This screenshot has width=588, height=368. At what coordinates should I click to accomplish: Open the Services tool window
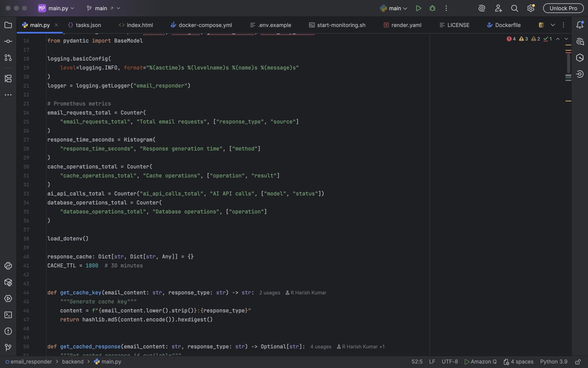pyautogui.click(x=8, y=298)
